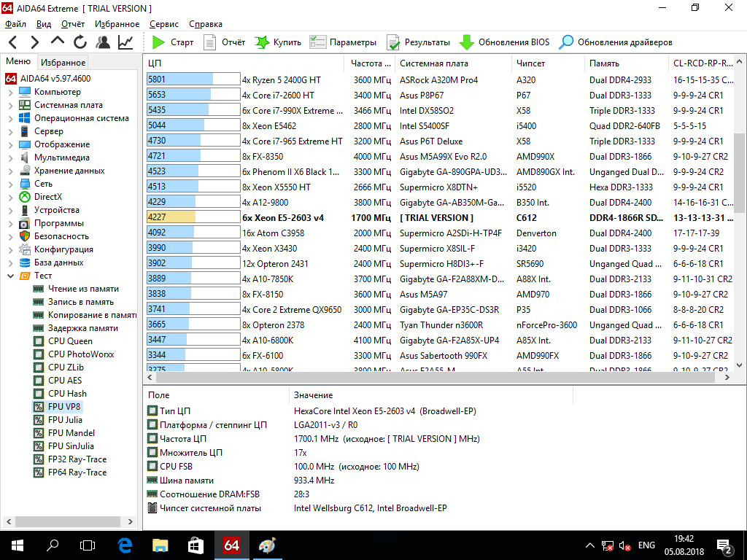Open the Чтение из памяти test
The image size is (747, 560).
point(83,289)
